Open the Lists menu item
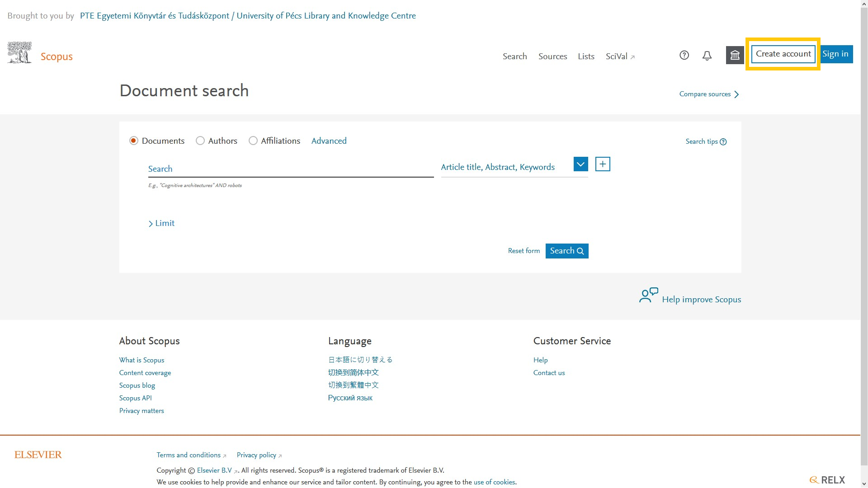868x488 pixels. click(586, 56)
